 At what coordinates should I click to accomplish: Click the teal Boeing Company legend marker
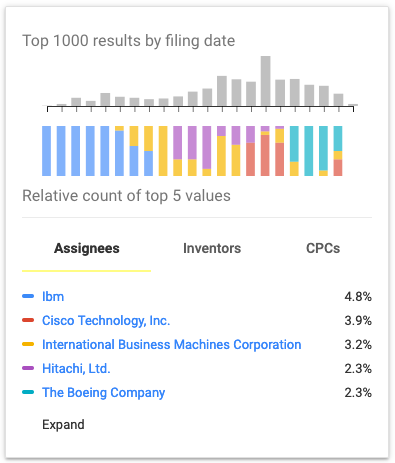tap(28, 392)
